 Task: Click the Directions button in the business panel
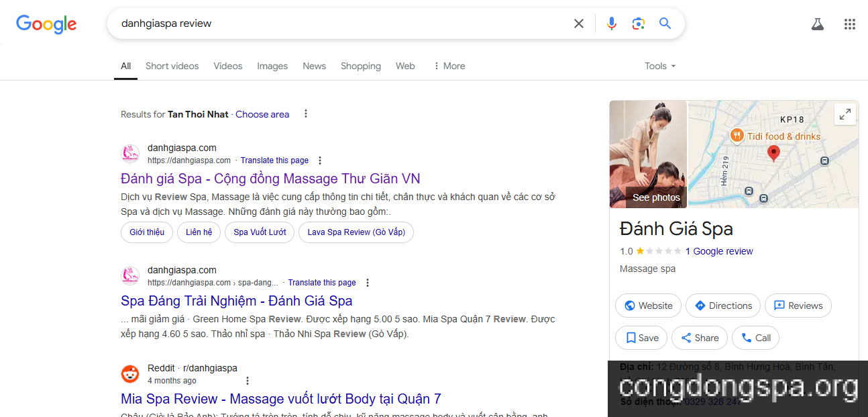click(722, 306)
